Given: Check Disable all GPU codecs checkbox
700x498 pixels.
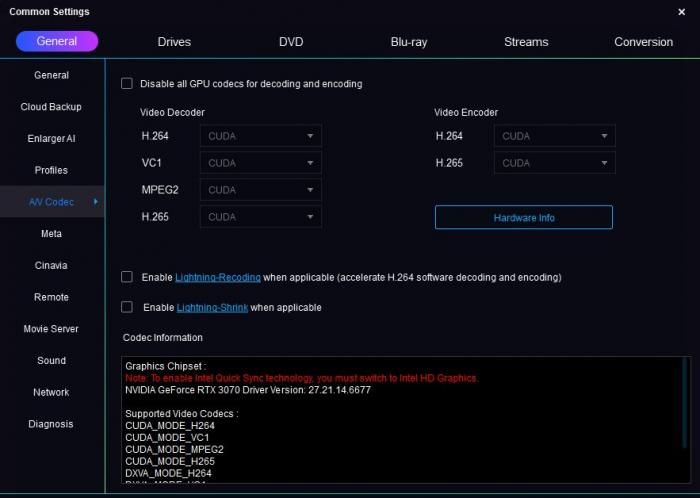Looking at the screenshot, I should (x=127, y=84).
